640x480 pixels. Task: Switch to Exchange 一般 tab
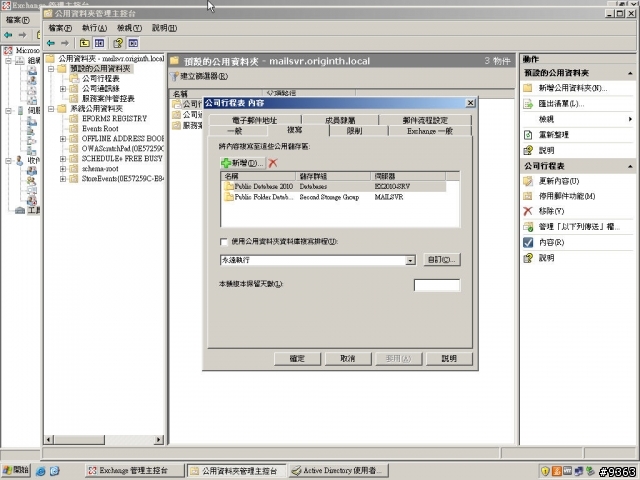[x=430, y=131]
